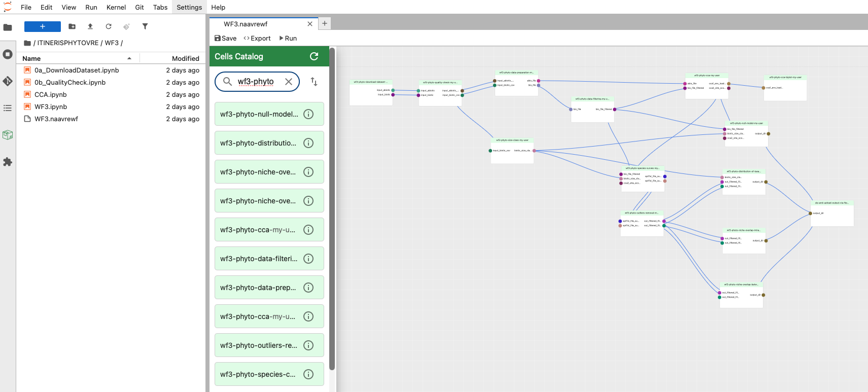Viewport: 868px width, 392px height.
Task: Open the Git sidebar panel
Action: (8, 81)
